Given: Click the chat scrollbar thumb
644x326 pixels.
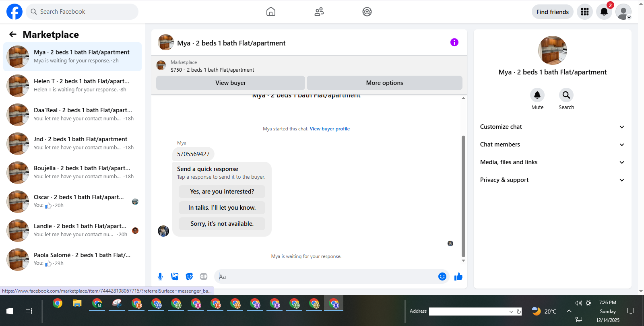Looking at the screenshot, I should (x=463, y=196).
